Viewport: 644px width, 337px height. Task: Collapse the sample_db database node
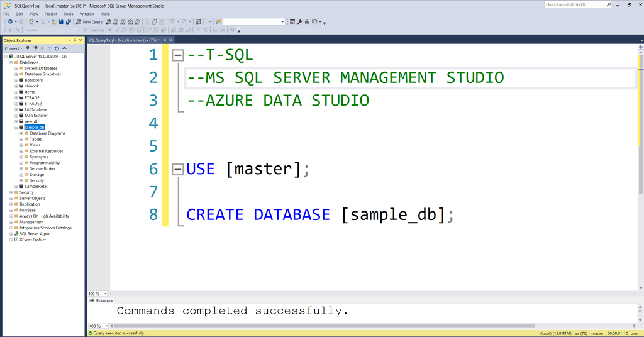[x=16, y=127]
